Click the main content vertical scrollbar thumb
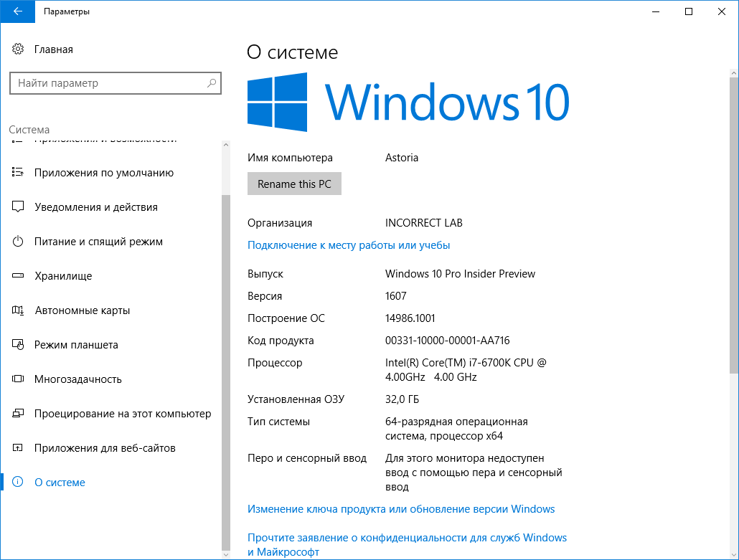Viewport: 739px width, 560px height. [x=733, y=222]
